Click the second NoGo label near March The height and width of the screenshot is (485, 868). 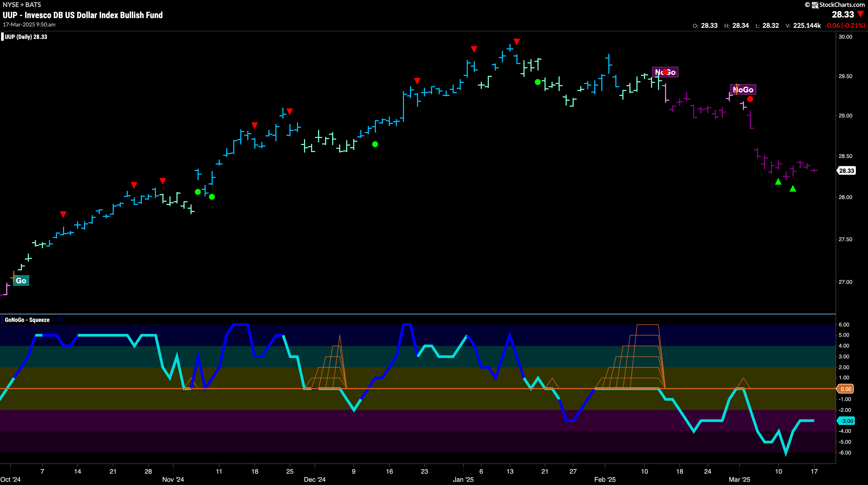click(743, 90)
